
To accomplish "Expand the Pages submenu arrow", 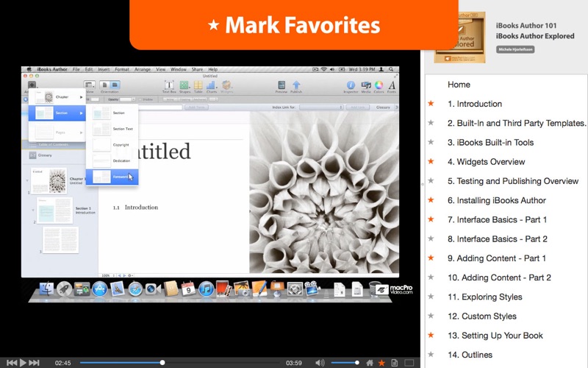I will (x=81, y=132).
